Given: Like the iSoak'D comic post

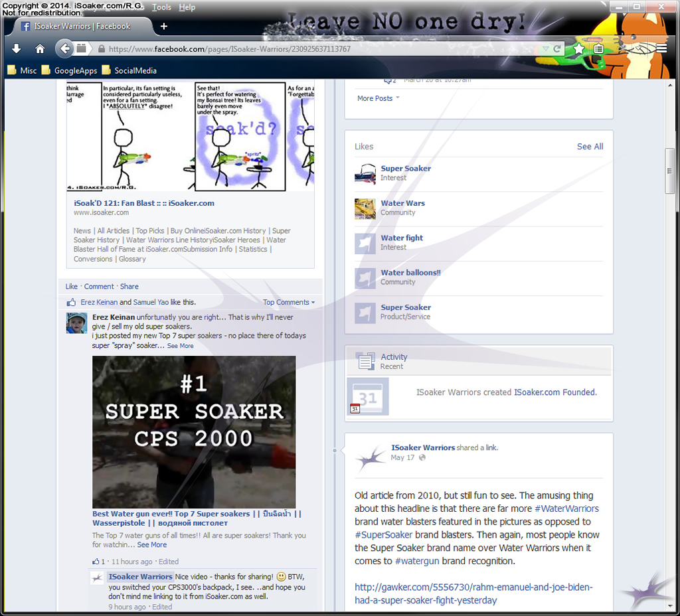Looking at the screenshot, I should click(x=72, y=287).
